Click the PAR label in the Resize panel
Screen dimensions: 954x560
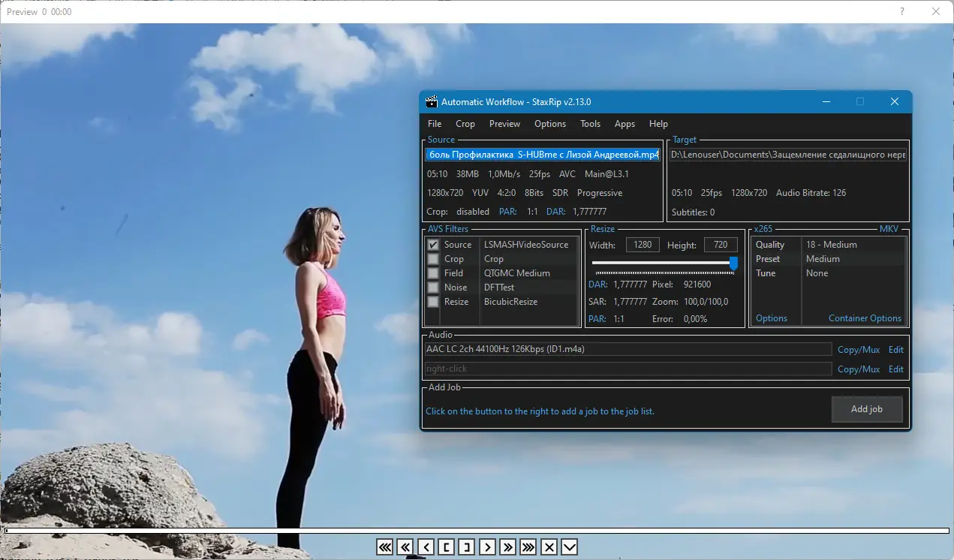point(597,319)
